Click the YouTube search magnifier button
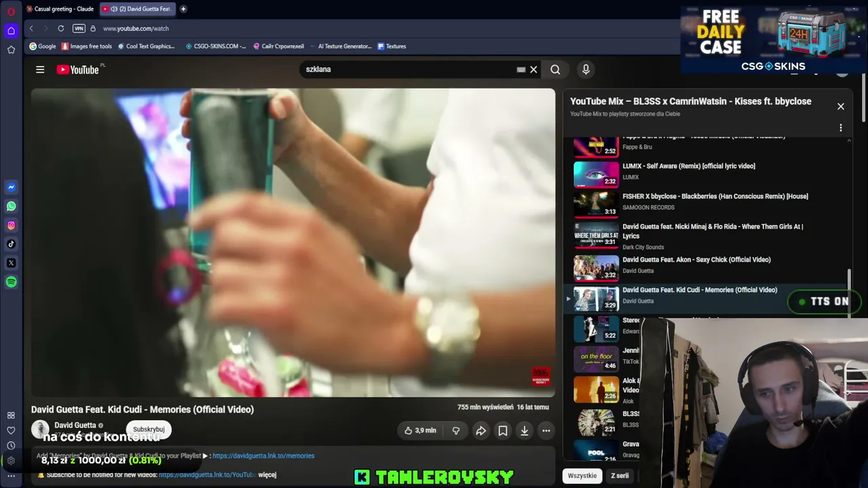 click(x=555, y=69)
